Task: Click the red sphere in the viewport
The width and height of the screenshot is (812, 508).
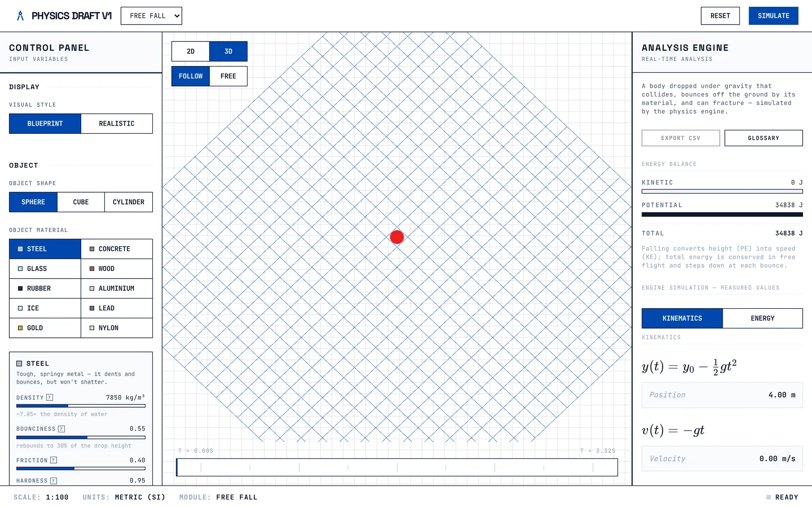Action: [397, 237]
